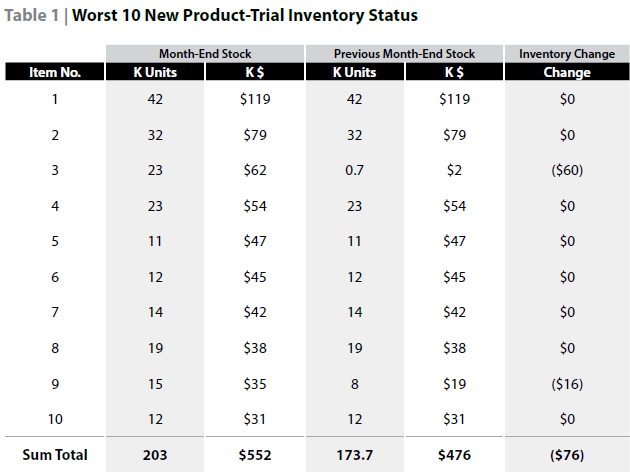Click the $35 month-end value for item 9

tap(253, 384)
